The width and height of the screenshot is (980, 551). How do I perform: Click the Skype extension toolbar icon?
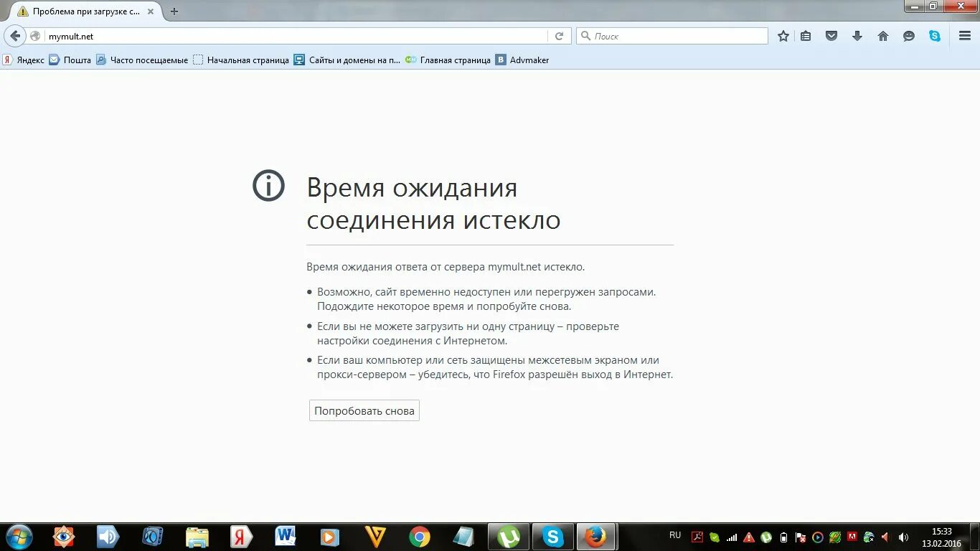(x=935, y=36)
